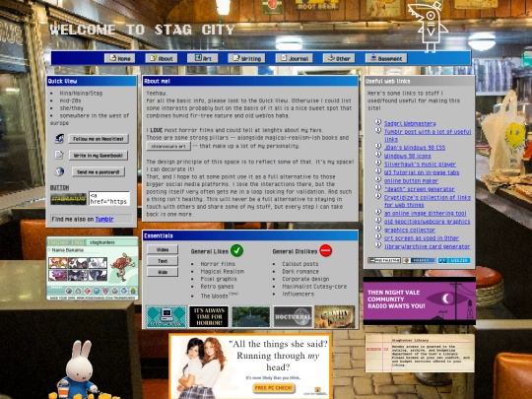Click the Staghunter Library card
532x399 pixels.
pos(420,354)
